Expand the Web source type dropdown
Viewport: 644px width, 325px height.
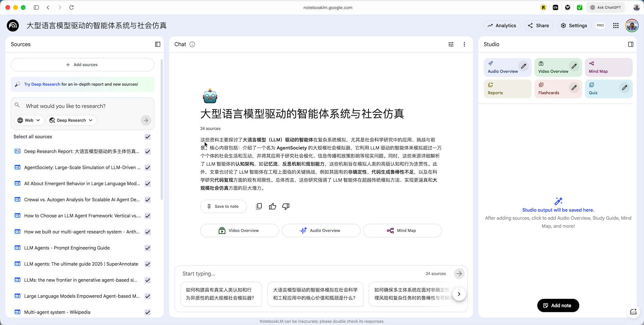[29, 120]
